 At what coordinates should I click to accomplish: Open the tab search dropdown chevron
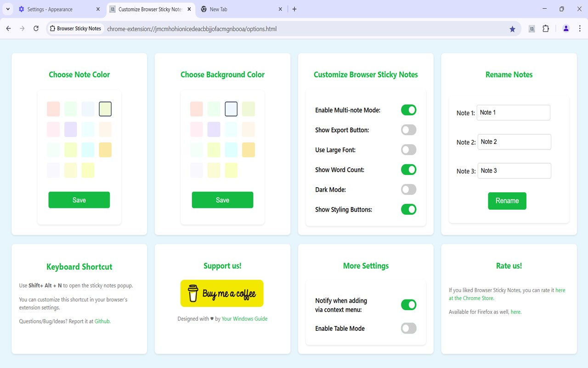[x=8, y=9]
